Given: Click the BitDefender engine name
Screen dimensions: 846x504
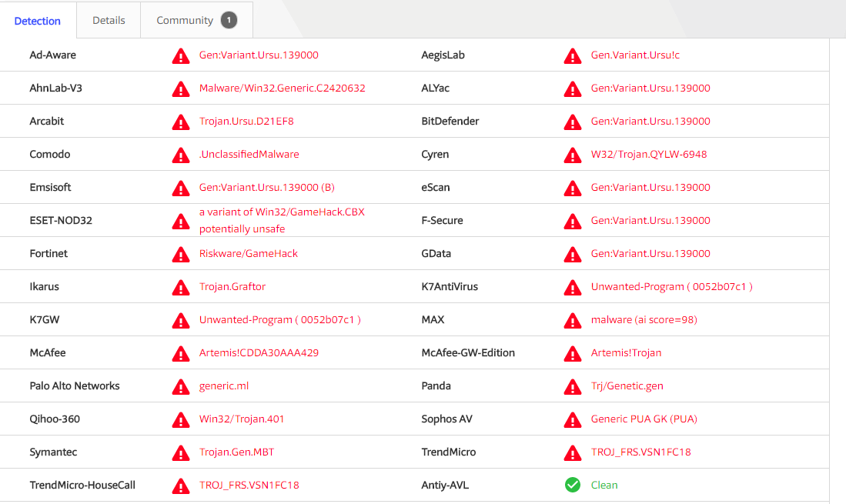Looking at the screenshot, I should [x=450, y=122].
